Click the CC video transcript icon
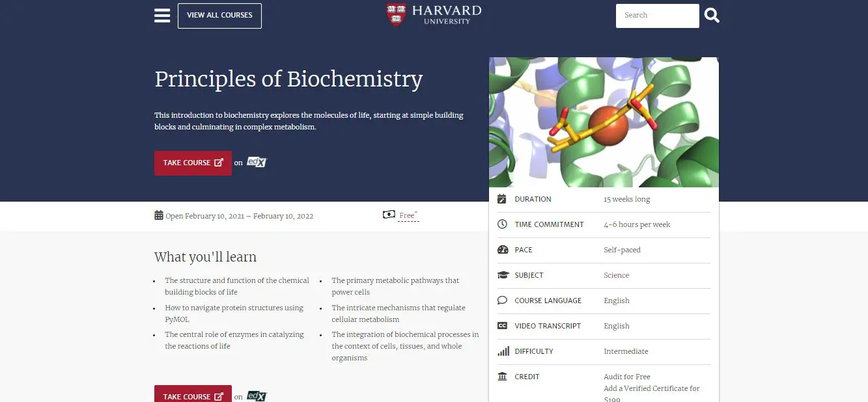Screen dimensions: 868x402 point(502,325)
